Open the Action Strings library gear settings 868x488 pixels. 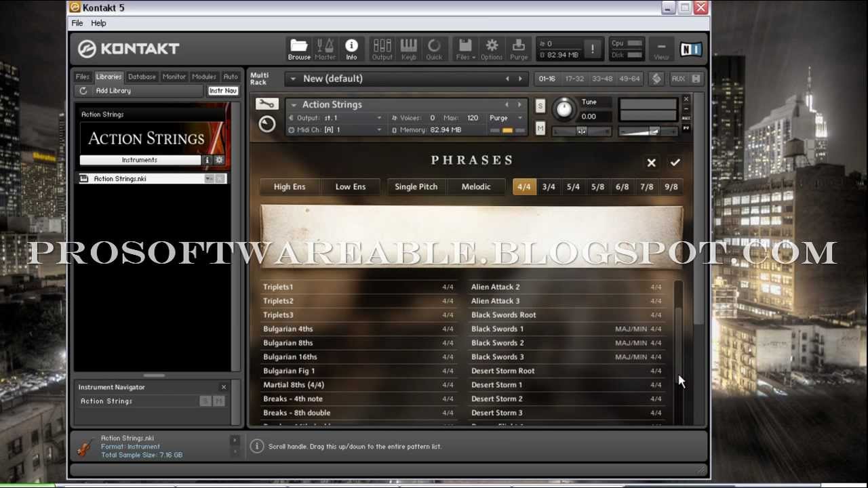[219, 160]
